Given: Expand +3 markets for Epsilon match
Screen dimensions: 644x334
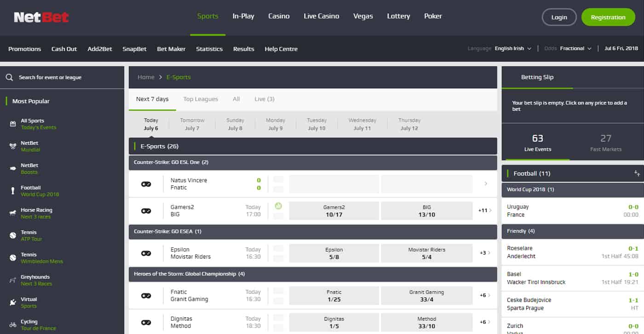Looking at the screenshot, I should pos(485,253).
